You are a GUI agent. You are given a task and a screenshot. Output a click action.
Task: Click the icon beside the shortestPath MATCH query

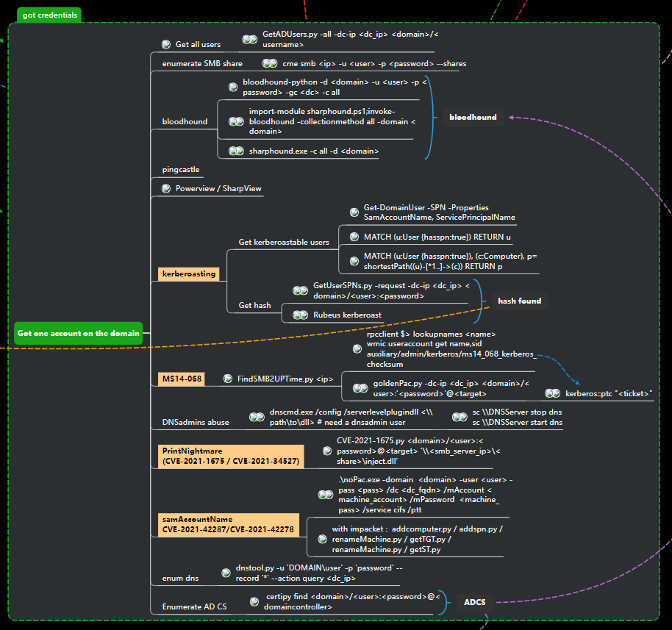tap(354, 261)
